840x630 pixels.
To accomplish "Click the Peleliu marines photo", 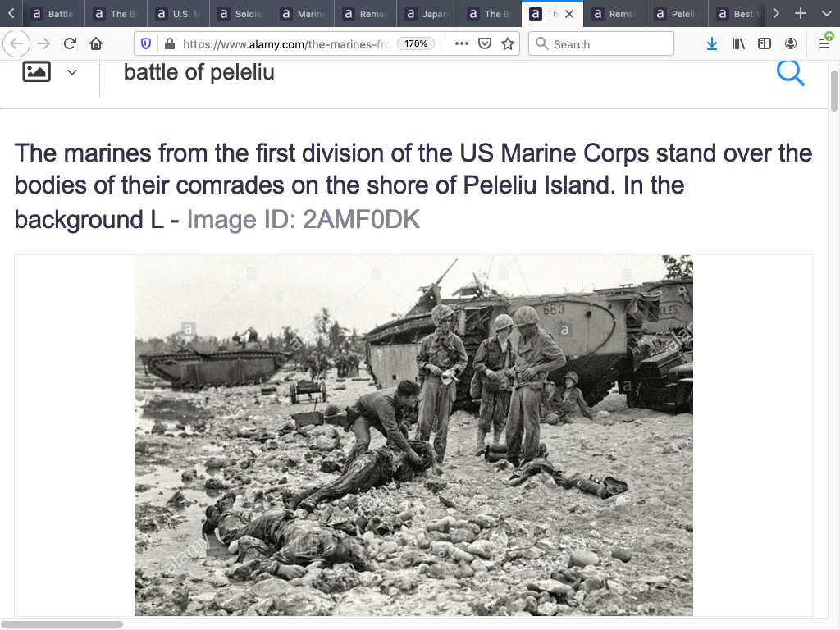I will coord(413,435).
